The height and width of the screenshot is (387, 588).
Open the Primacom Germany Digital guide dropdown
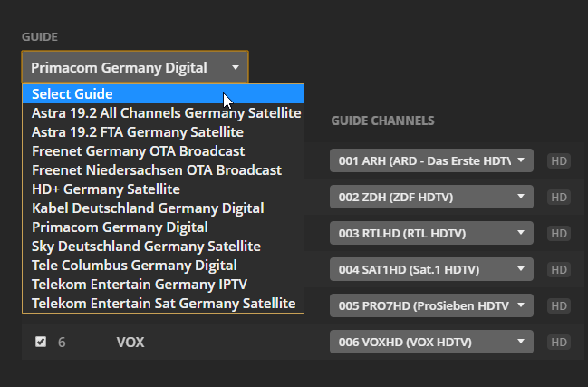coord(134,67)
